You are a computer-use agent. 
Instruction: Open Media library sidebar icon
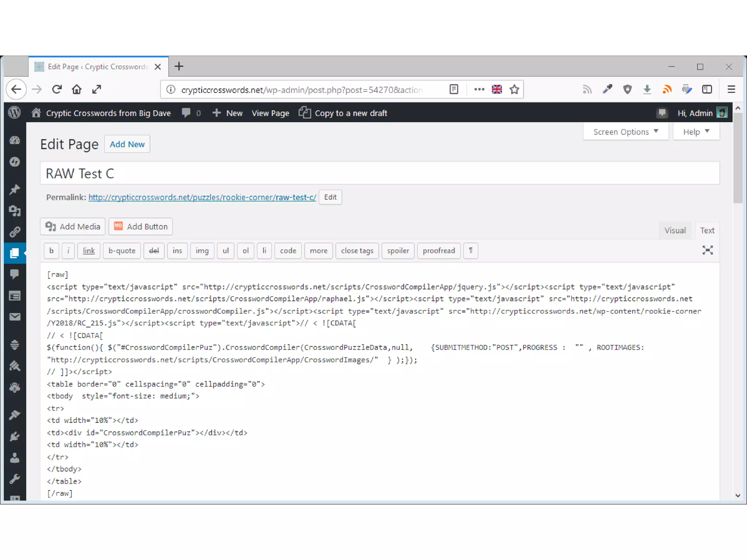15,211
